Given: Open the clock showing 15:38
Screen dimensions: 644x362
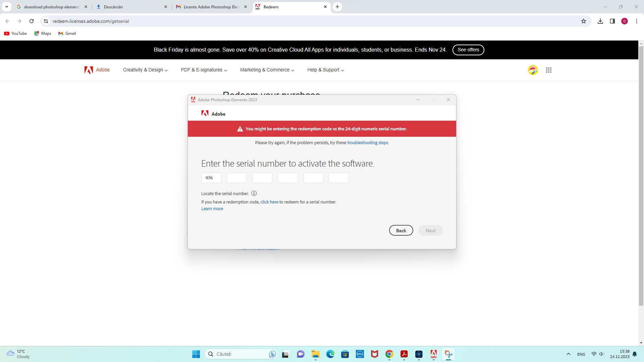Looking at the screenshot, I should (x=620, y=354).
